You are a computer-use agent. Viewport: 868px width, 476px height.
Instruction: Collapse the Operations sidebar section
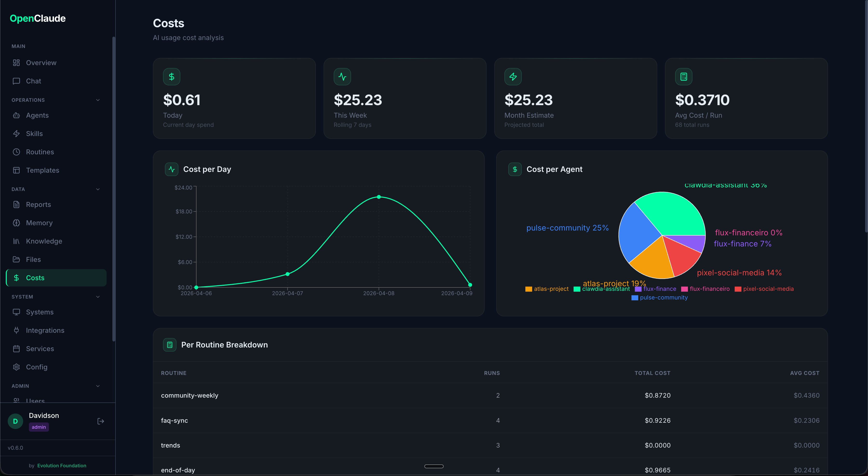[x=98, y=100]
